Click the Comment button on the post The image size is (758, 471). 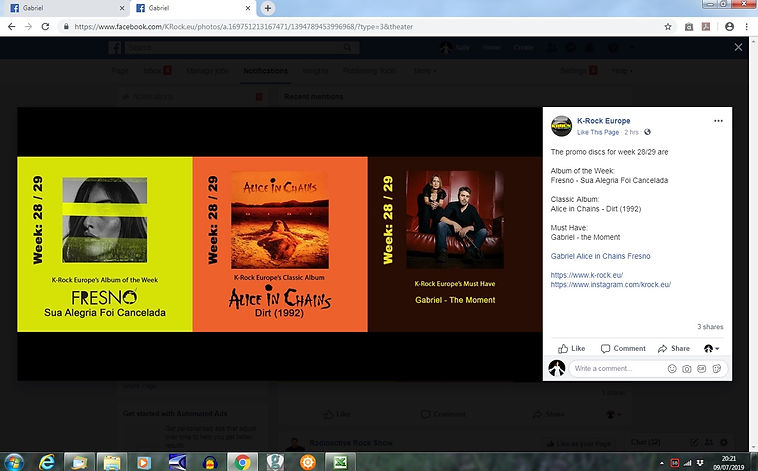click(x=623, y=348)
